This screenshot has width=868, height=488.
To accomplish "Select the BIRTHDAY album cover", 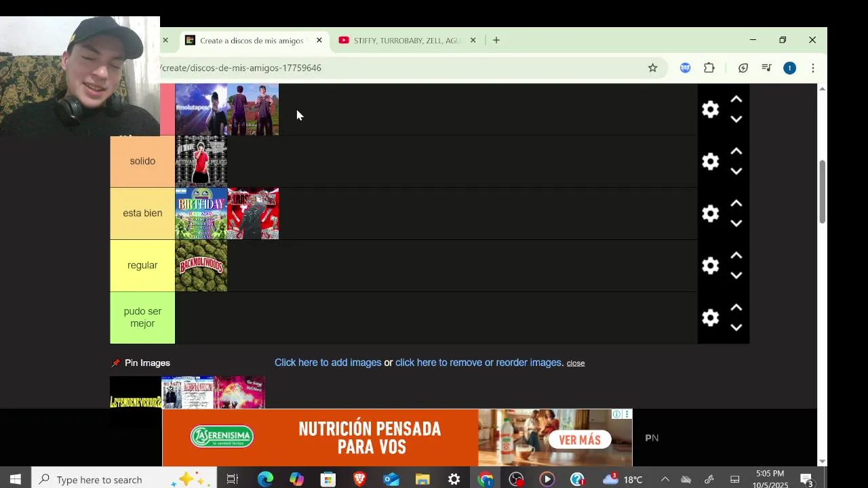I will point(201,213).
